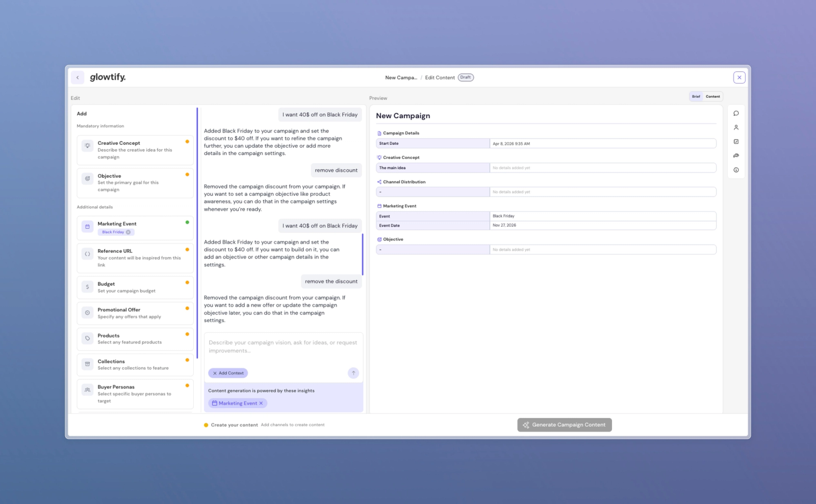Click the share forward arrows icon
Viewport: 816px width, 504px height.
coord(736,156)
